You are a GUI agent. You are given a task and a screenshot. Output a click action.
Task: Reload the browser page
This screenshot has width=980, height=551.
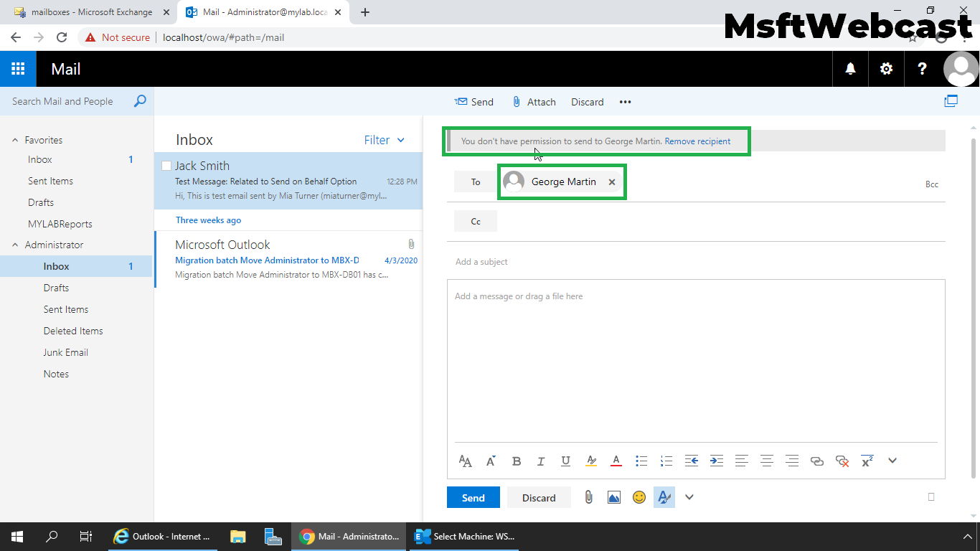[62, 37]
